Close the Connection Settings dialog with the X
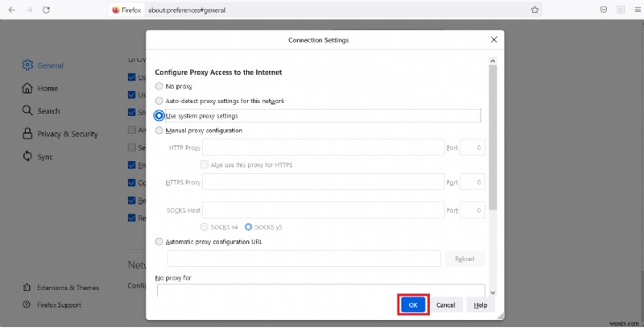644x328 pixels. (494, 39)
